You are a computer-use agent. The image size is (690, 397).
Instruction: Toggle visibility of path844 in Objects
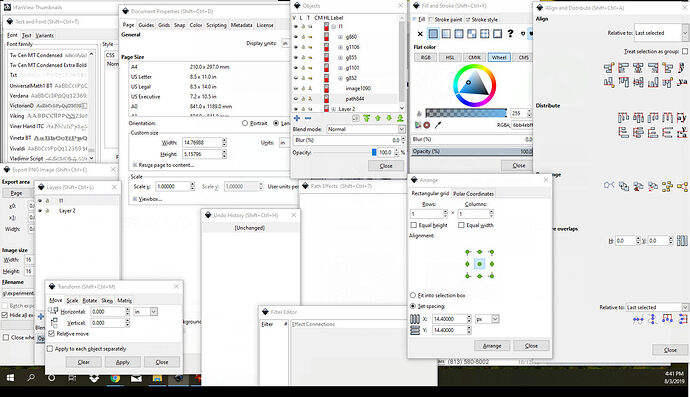click(x=296, y=99)
